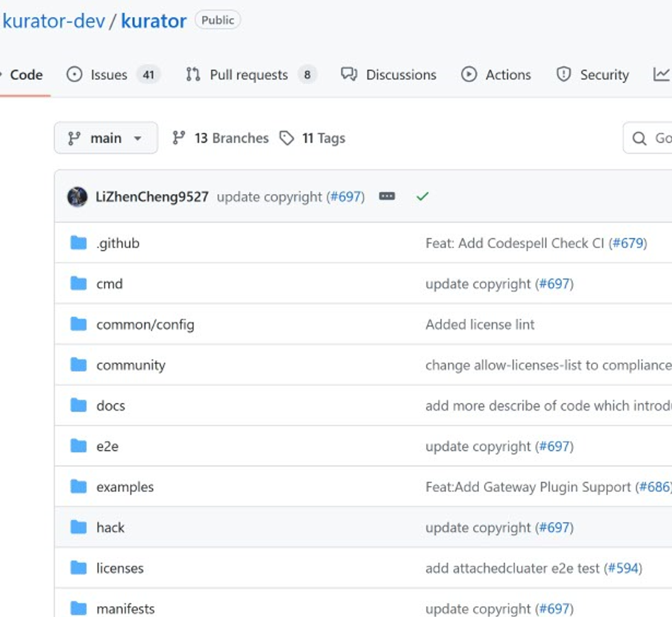Image resolution: width=672 pixels, height=617 pixels.
Task: Click the Insights graph icon tab
Action: [661, 74]
